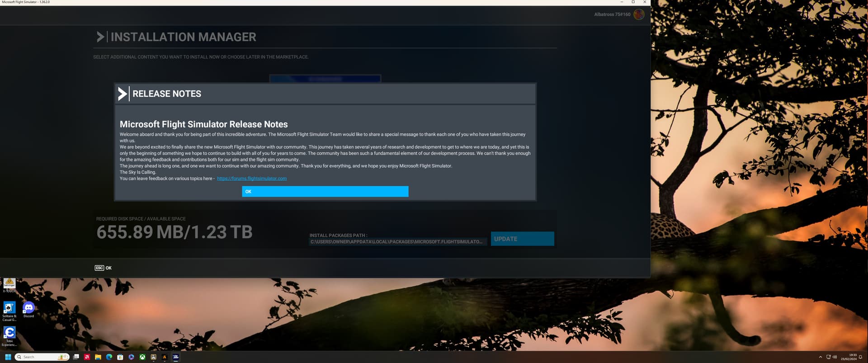868x363 pixels.
Task: Open the volume control in system tray
Action: click(x=835, y=357)
